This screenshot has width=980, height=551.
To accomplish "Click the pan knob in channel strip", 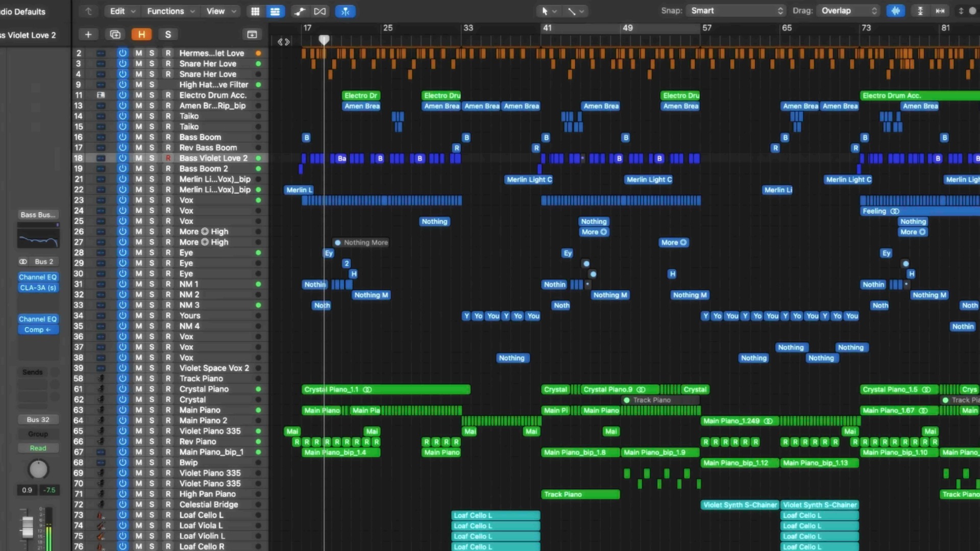I will tap(38, 469).
